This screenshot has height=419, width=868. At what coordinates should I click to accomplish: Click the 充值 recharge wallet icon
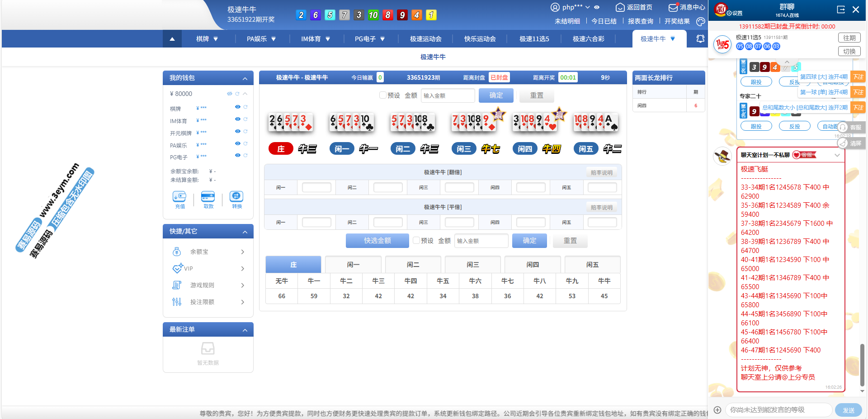click(x=179, y=197)
